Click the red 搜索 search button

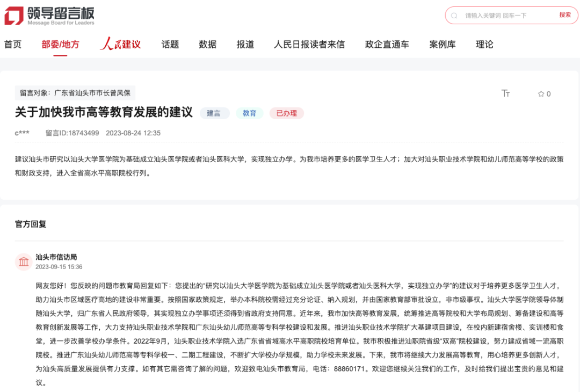click(565, 15)
